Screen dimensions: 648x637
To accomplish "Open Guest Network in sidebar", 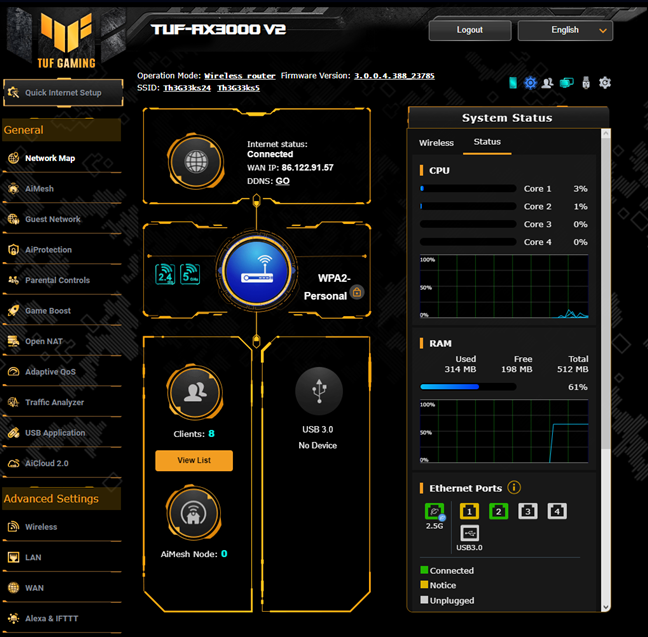I will 62,219.
